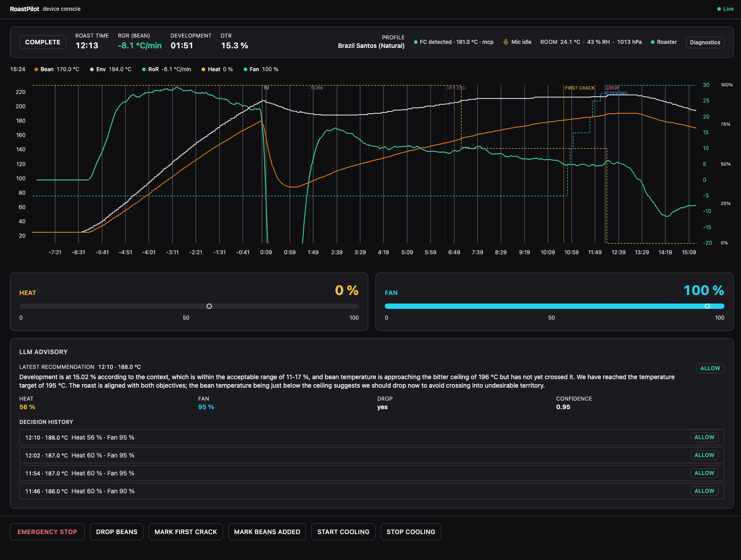Click the HEAT 0 % value readout
Image resolution: width=741 pixels, height=560 pixels.
347,291
